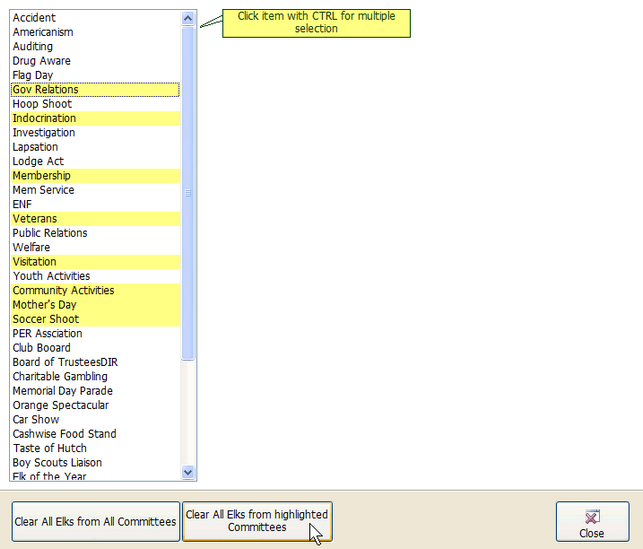Click the Charitable Gambling entry
This screenshot has height=549, width=643.
pyautogui.click(x=60, y=377)
